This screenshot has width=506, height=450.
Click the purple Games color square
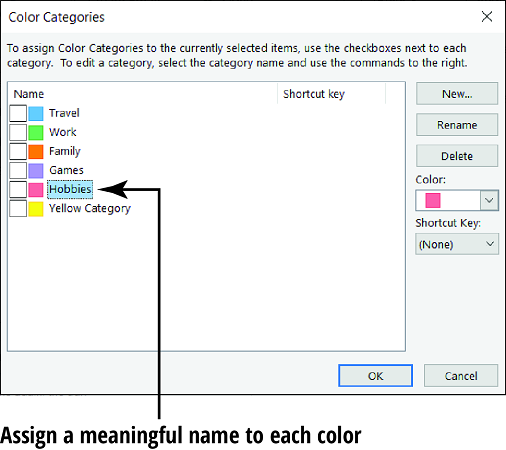[36, 170]
